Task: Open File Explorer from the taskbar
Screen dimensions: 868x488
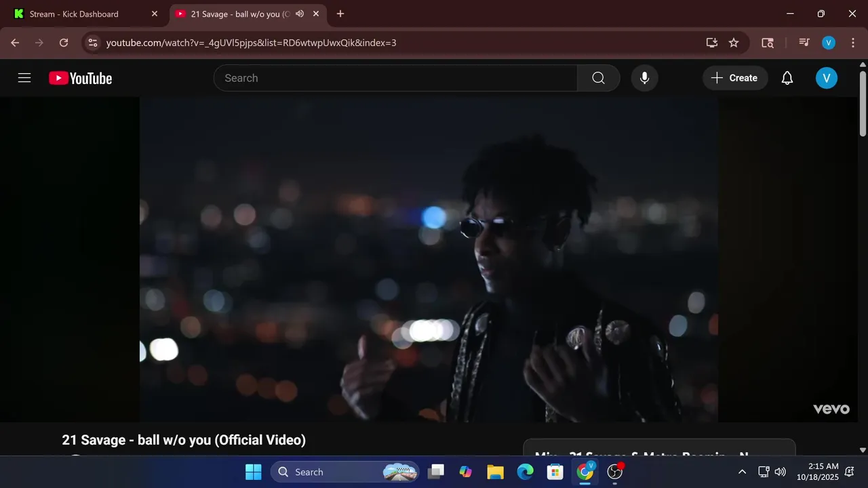Action: (x=495, y=472)
